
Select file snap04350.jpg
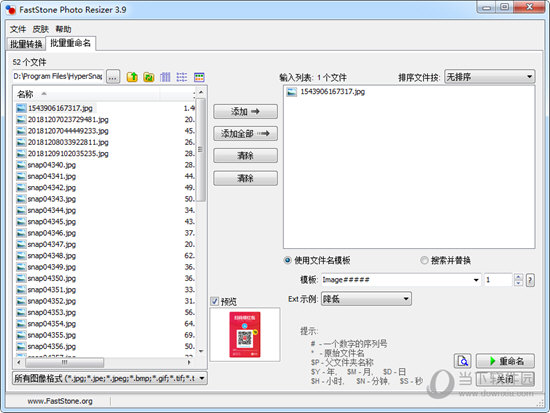[52, 278]
